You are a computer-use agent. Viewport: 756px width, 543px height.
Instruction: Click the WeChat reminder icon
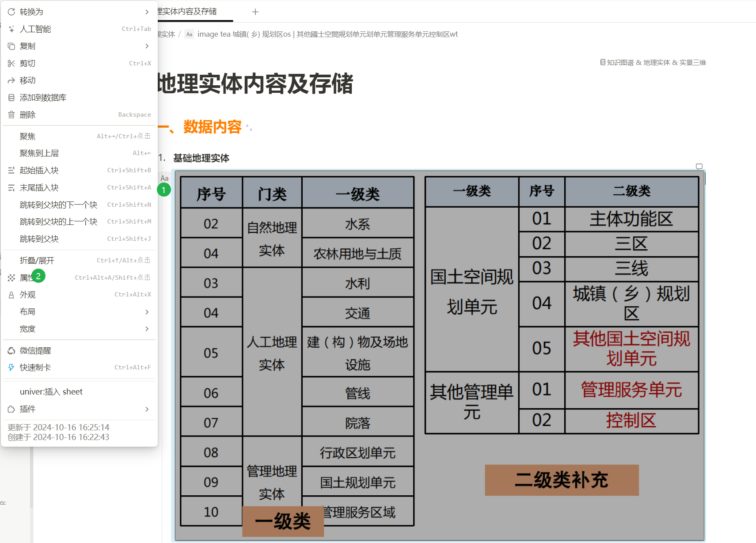pyautogui.click(x=11, y=351)
